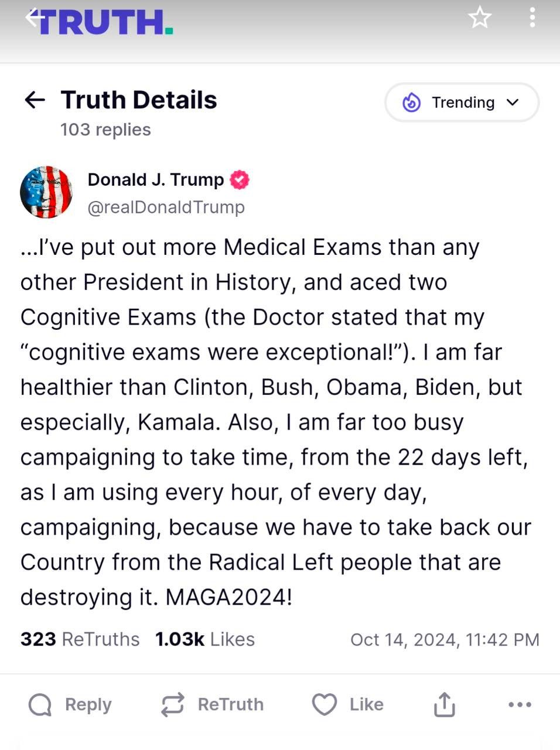The height and width of the screenshot is (750, 560).
Task: Click the Reply speech bubble icon
Action: click(x=40, y=705)
